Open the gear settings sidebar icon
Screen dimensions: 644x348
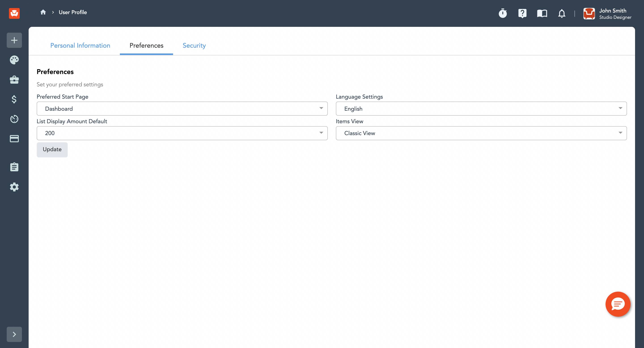click(x=14, y=187)
